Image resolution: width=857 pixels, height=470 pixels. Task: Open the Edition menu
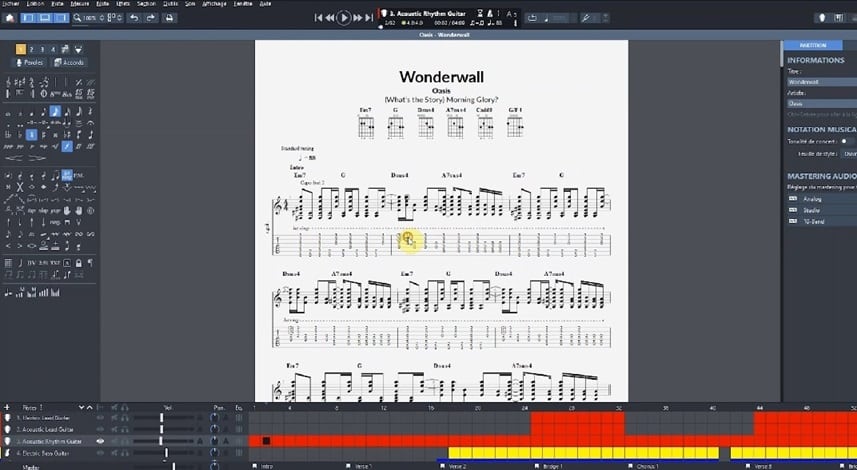coord(36,4)
